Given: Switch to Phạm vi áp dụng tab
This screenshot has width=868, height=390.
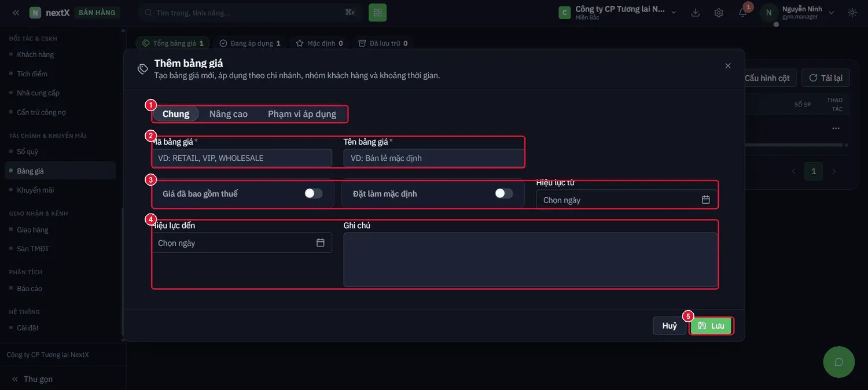Looking at the screenshot, I should pos(302,114).
